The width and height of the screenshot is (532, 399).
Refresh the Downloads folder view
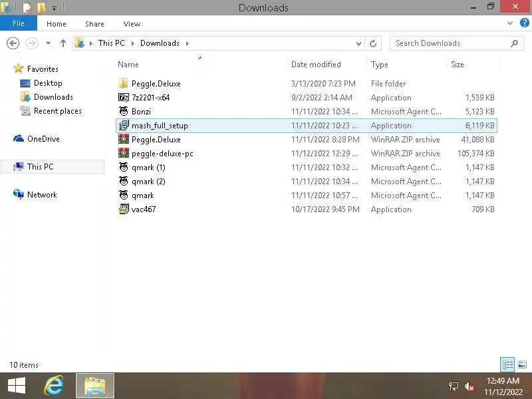click(x=373, y=43)
